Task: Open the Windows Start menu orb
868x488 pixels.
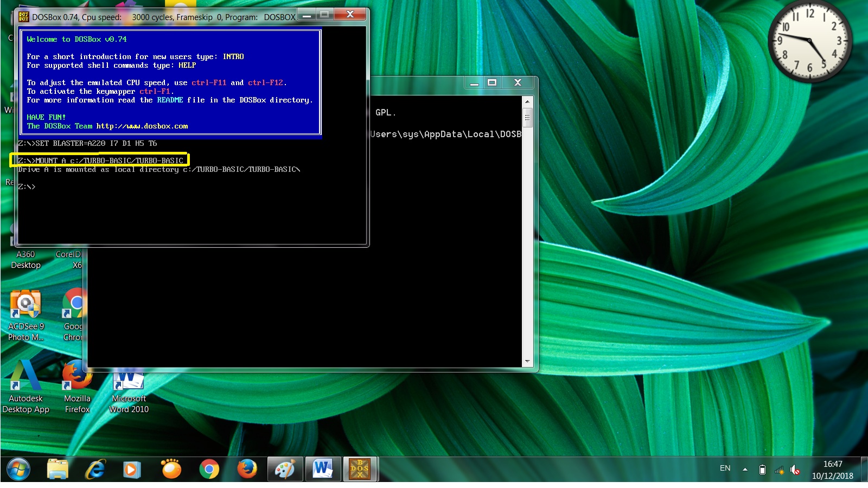Action: pyautogui.click(x=18, y=469)
